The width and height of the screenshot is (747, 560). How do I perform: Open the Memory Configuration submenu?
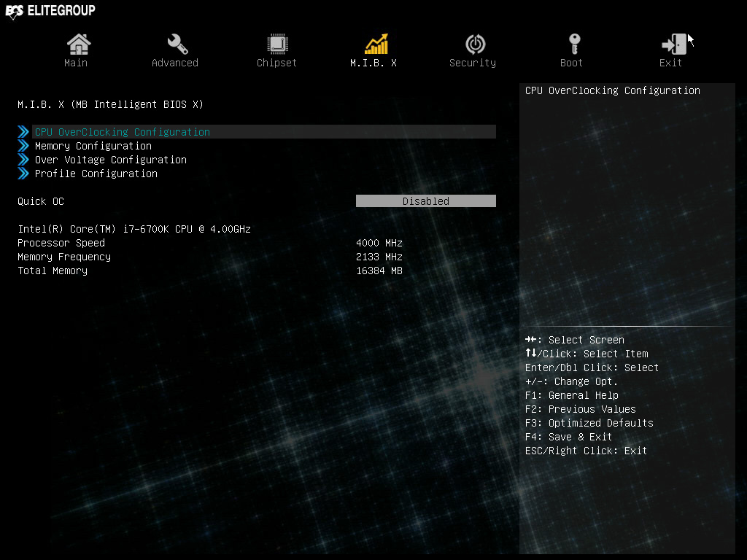[x=93, y=146]
